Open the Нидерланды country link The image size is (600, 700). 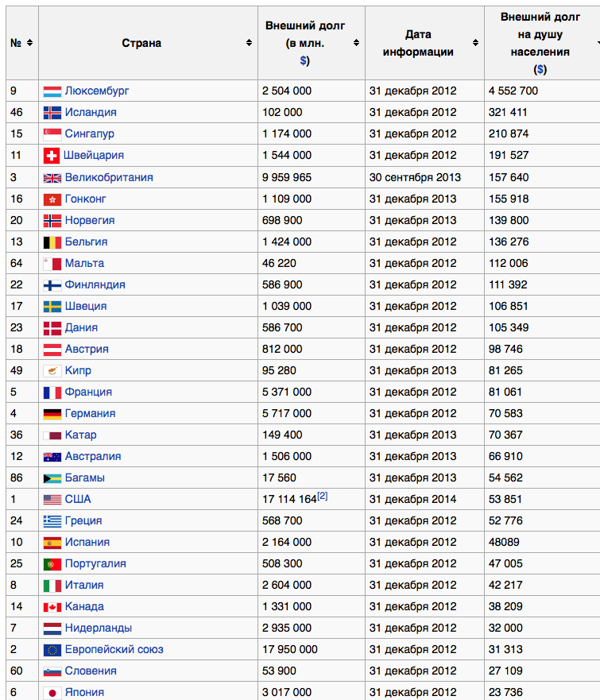(99, 628)
